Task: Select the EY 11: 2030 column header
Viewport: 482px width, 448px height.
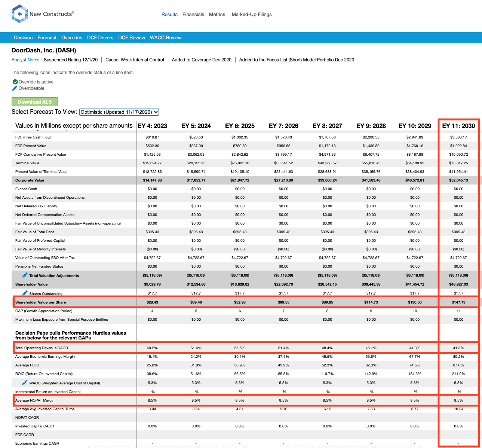Action: click(x=458, y=126)
